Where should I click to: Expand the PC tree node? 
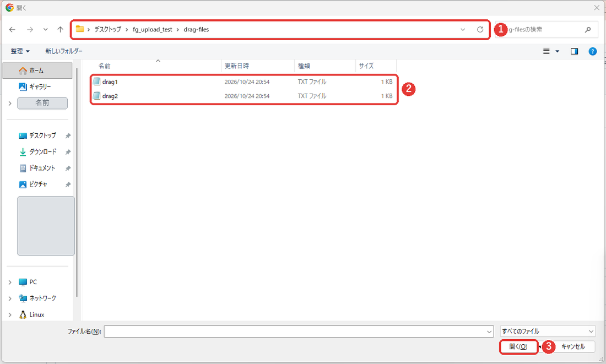pos(10,282)
